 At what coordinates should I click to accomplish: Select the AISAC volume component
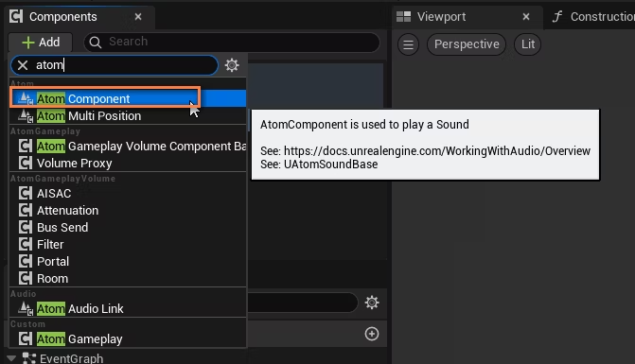pyautogui.click(x=128, y=193)
